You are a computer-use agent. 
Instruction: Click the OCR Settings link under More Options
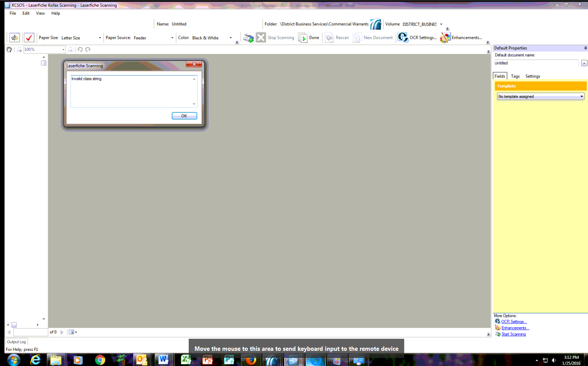tap(514, 322)
